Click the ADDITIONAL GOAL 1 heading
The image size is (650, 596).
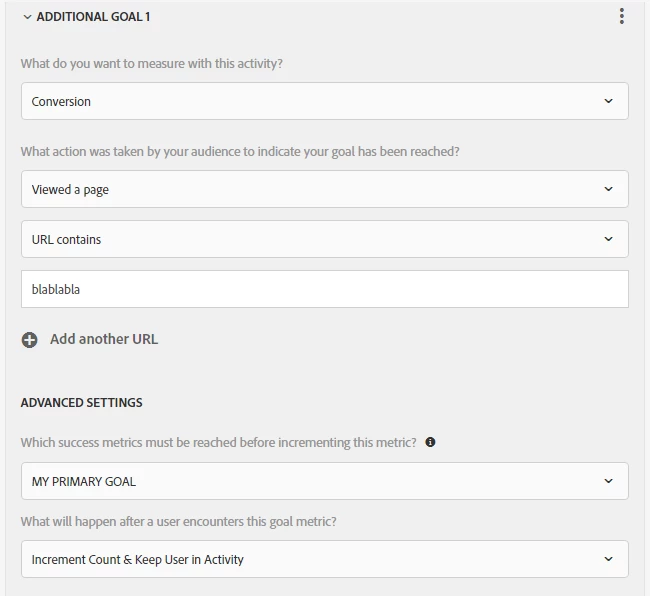[94, 17]
